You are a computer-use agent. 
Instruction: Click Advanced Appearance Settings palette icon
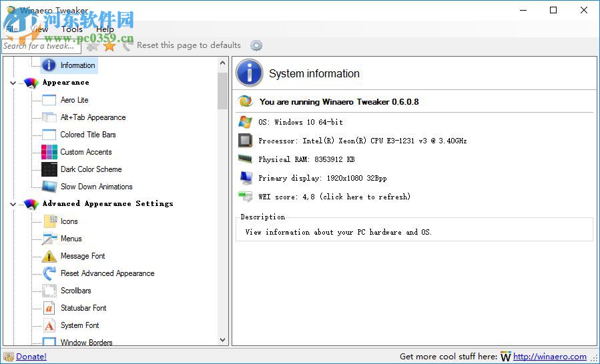pos(31,204)
